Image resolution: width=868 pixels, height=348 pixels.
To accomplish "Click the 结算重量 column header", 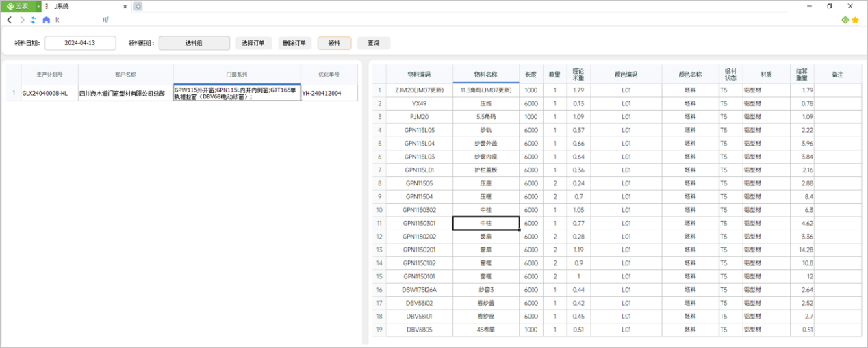I will tap(802, 74).
